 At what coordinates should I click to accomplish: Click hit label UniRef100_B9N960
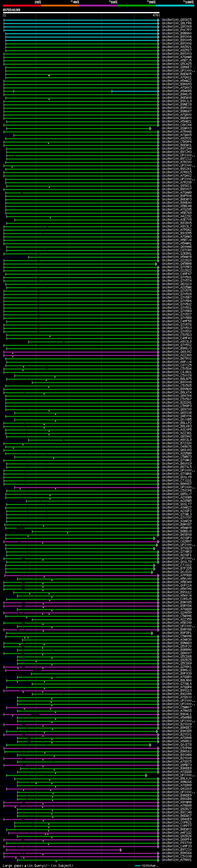tap(177, 33)
